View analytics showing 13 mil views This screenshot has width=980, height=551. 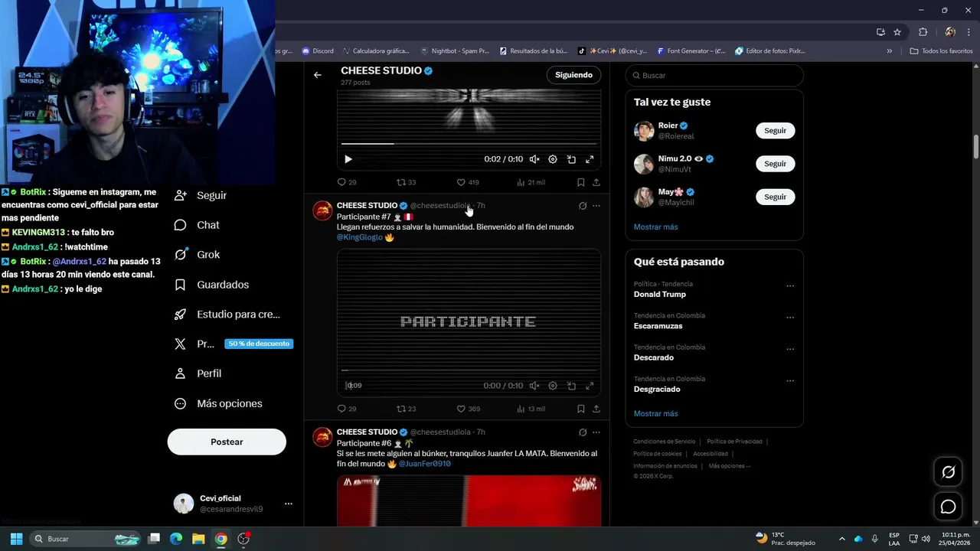coord(531,409)
